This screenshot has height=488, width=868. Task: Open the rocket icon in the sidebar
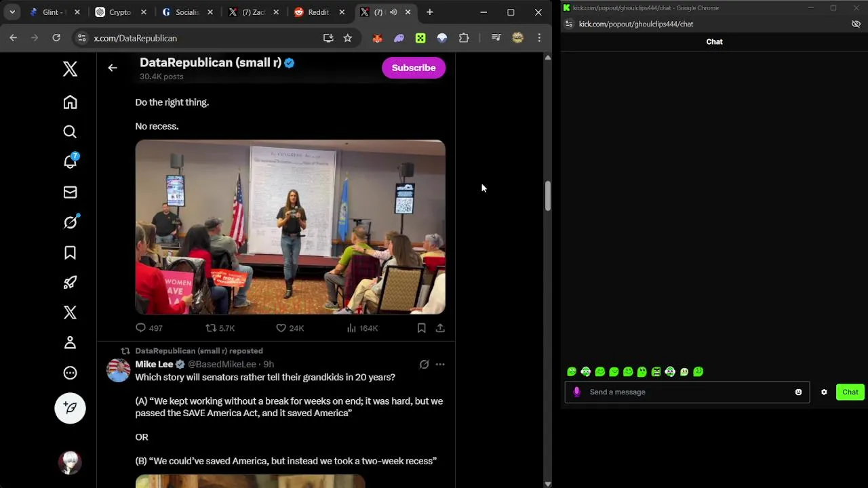(x=70, y=283)
